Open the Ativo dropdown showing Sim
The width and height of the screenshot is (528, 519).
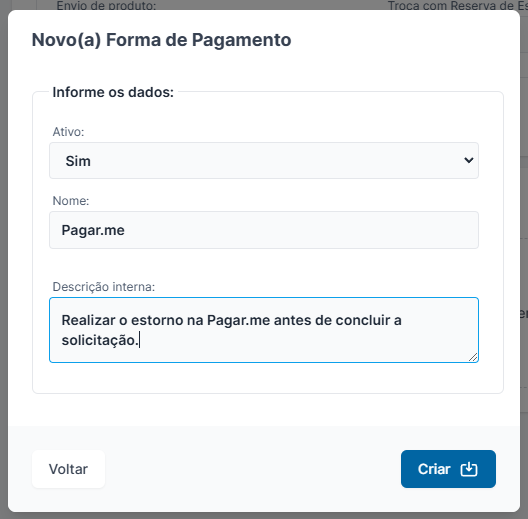pyautogui.click(x=264, y=161)
